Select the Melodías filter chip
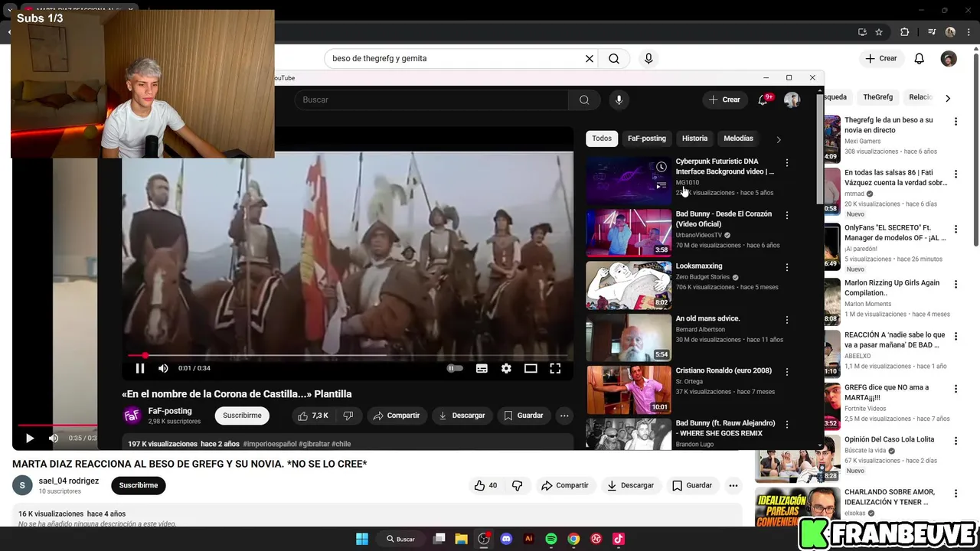The image size is (980, 551). click(738, 139)
